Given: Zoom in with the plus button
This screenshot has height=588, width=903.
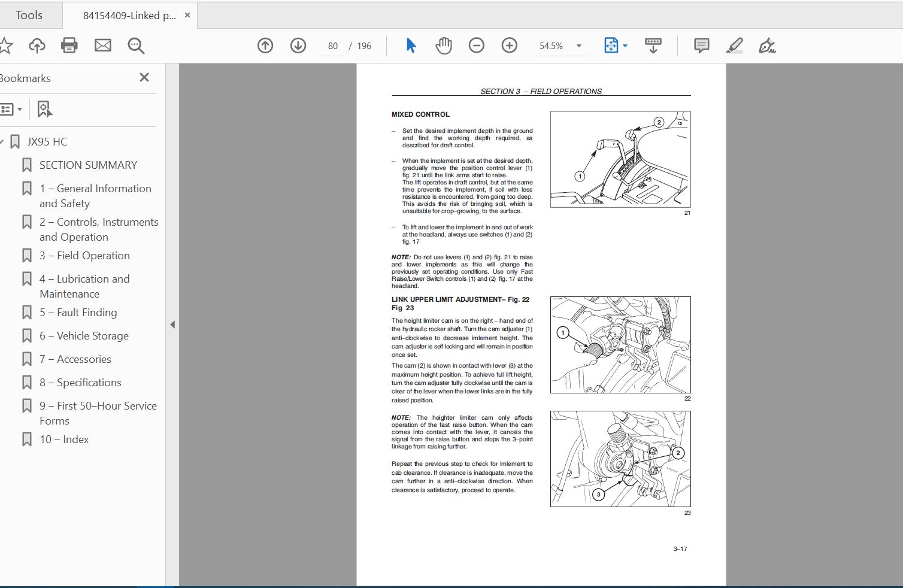Looking at the screenshot, I should pyautogui.click(x=510, y=46).
